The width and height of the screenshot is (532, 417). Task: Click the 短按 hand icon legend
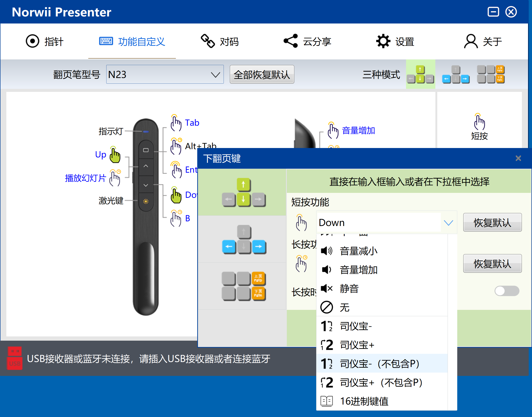479,122
